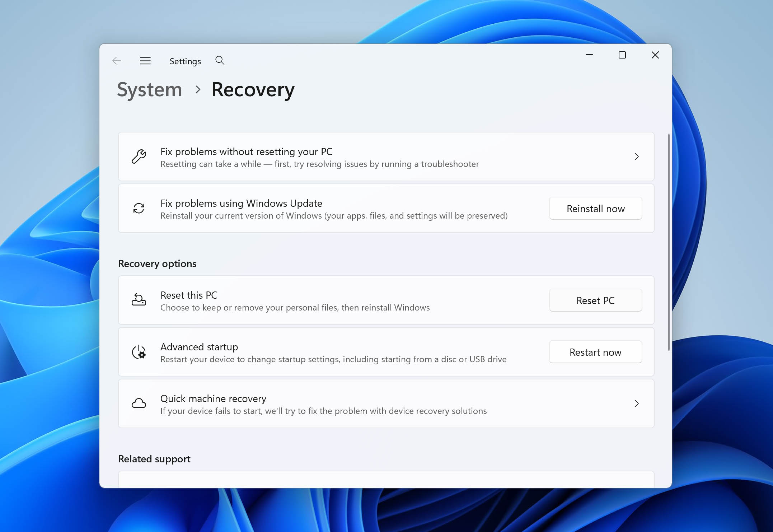Viewport: 773px width, 532px height.
Task: Navigate back to System via breadcrumb
Action: click(x=150, y=90)
